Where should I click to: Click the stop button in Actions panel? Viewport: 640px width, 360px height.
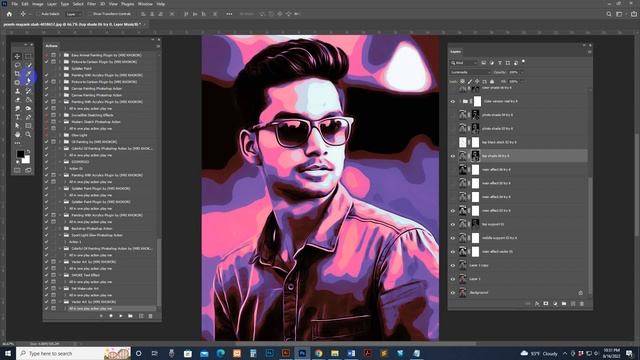point(101,316)
